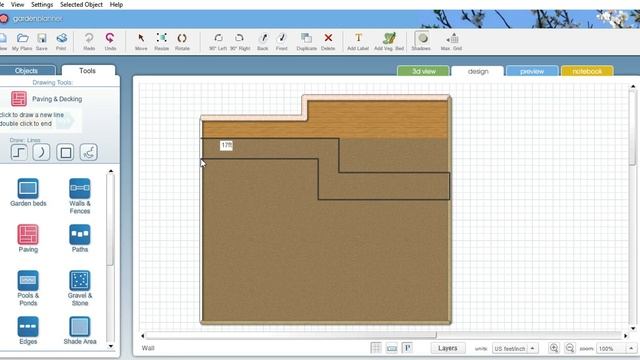The height and width of the screenshot is (360, 640).
Task: Open the View menu
Action: click(x=17, y=4)
